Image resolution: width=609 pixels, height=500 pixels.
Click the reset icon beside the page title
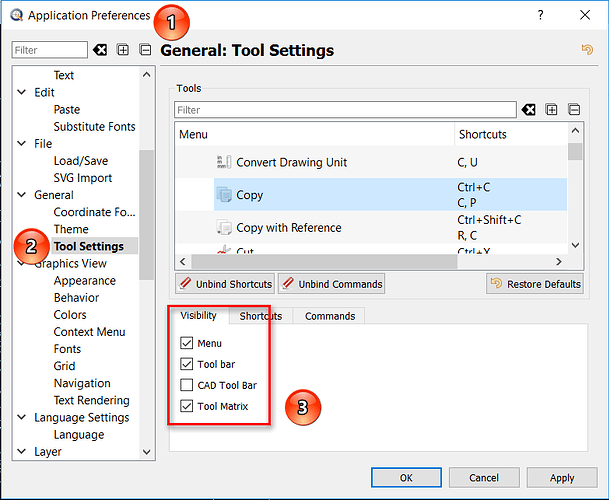(x=586, y=49)
